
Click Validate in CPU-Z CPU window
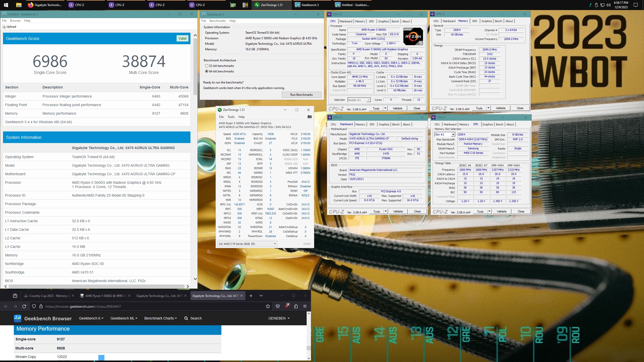coord(397,108)
